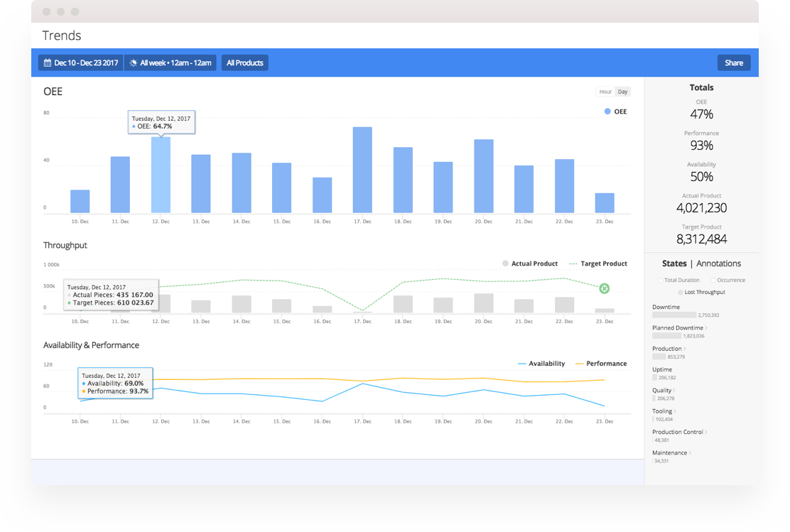
Task: Click the calendar icon in date range
Action: pyautogui.click(x=47, y=63)
